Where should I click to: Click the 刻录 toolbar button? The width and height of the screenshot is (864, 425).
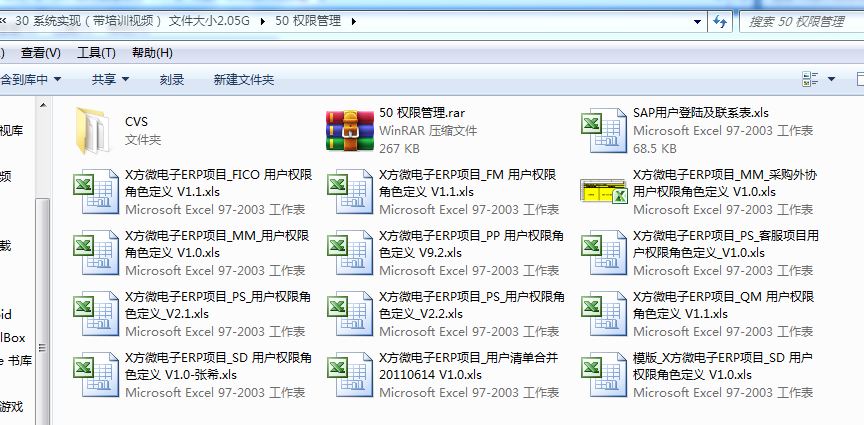(171, 79)
